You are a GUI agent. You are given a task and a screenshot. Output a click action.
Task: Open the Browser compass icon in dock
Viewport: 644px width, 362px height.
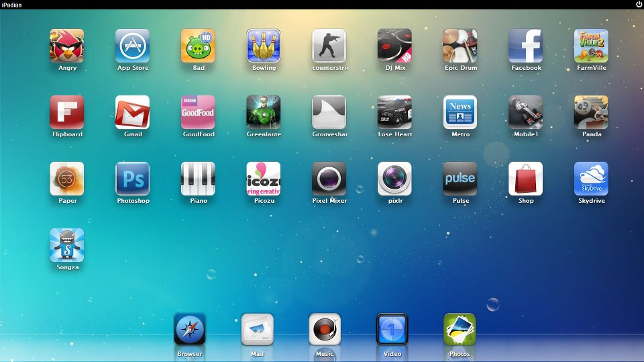[190, 329]
